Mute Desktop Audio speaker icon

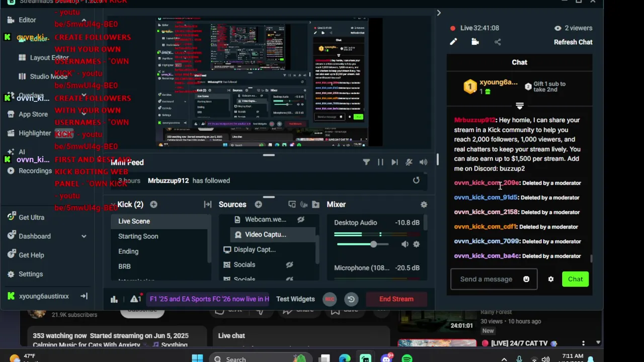[x=405, y=244]
